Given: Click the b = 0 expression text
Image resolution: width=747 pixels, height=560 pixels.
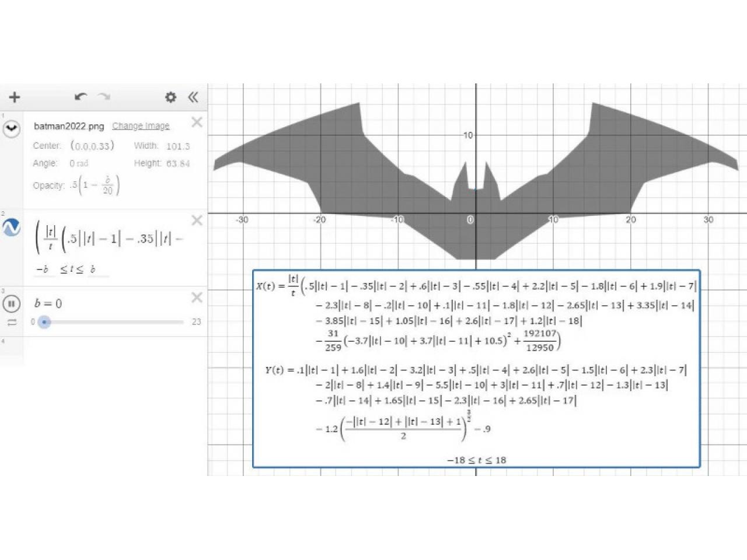Looking at the screenshot, I should 48,303.
